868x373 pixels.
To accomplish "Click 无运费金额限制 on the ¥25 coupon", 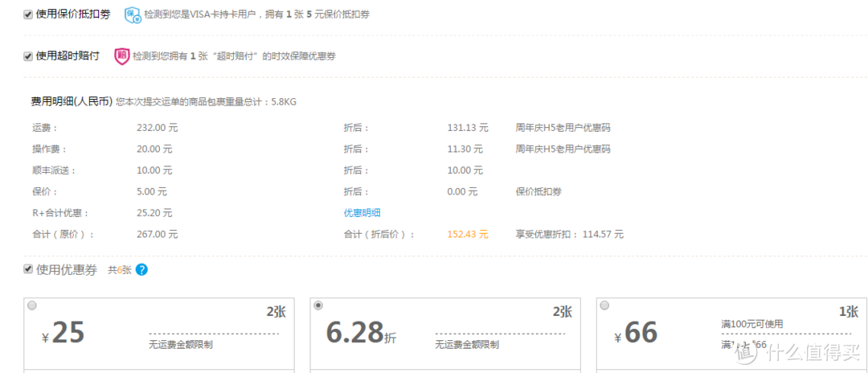I will pyautogui.click(x=181, y=345).
